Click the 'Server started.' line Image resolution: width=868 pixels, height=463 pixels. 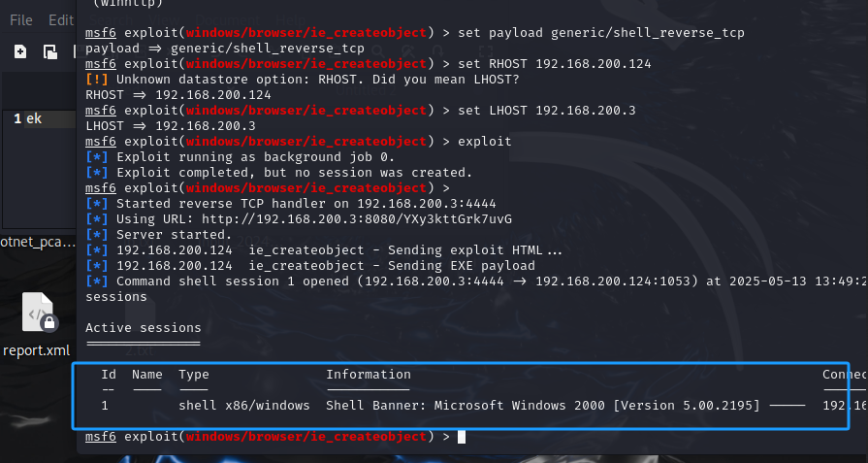click(159, 234)
